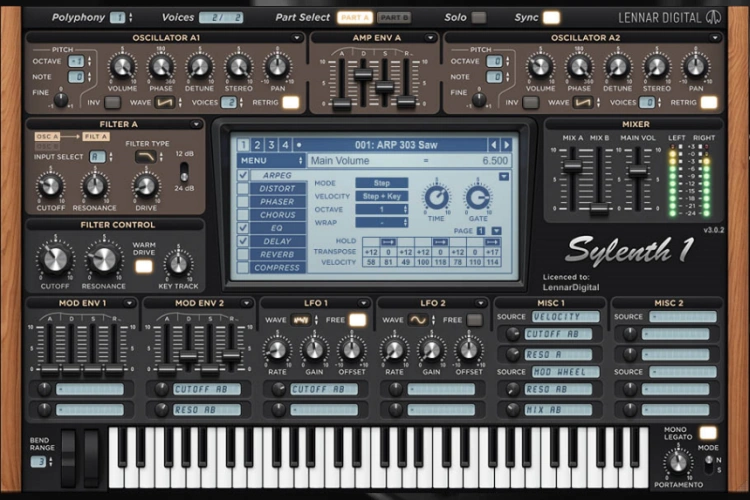The image size is (750, 500).
Task: Click the Mix A fader
Action: point(573,166)
